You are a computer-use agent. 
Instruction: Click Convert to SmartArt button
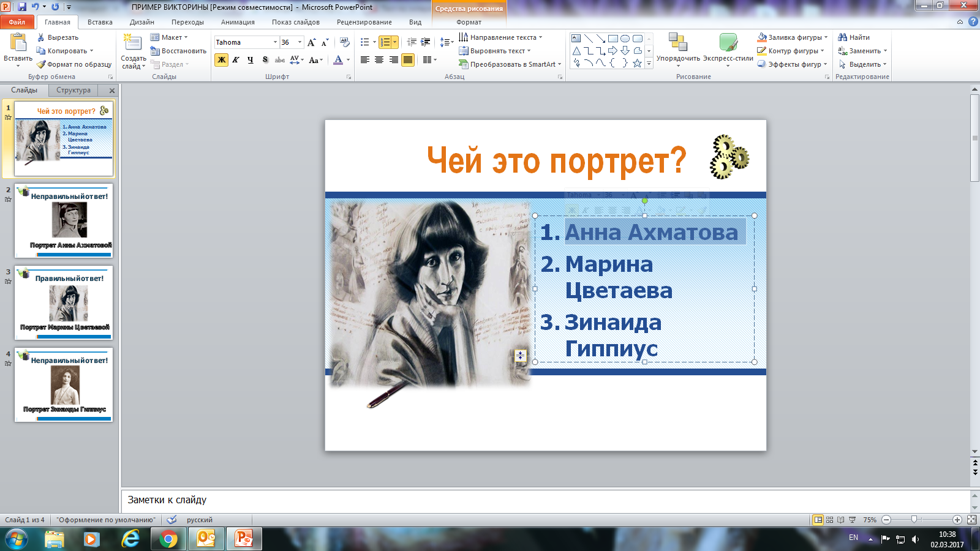point(510,64)
